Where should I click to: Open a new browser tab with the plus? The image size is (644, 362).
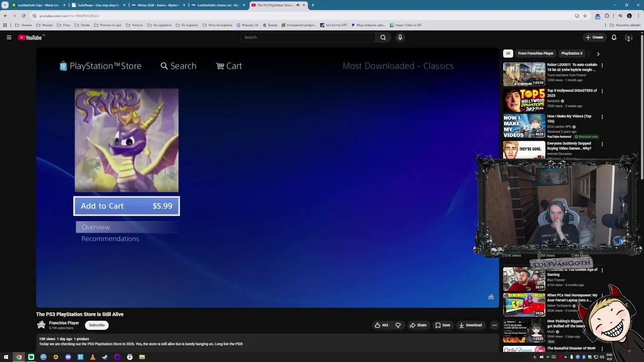(312, 5)
